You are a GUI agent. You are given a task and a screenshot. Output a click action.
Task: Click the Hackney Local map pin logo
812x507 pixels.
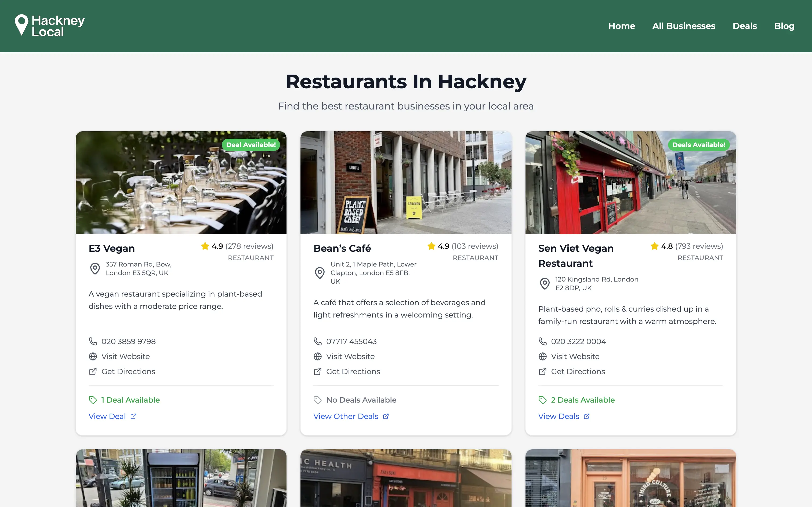point(21,24)
